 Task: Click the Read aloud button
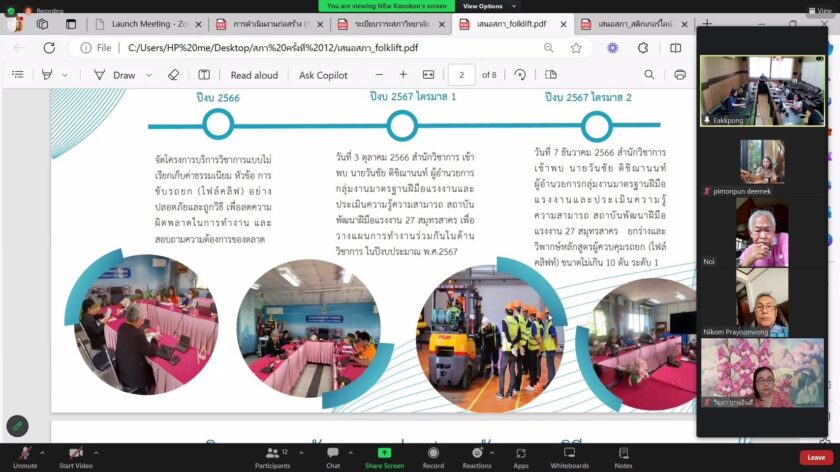tap(254, 75)
